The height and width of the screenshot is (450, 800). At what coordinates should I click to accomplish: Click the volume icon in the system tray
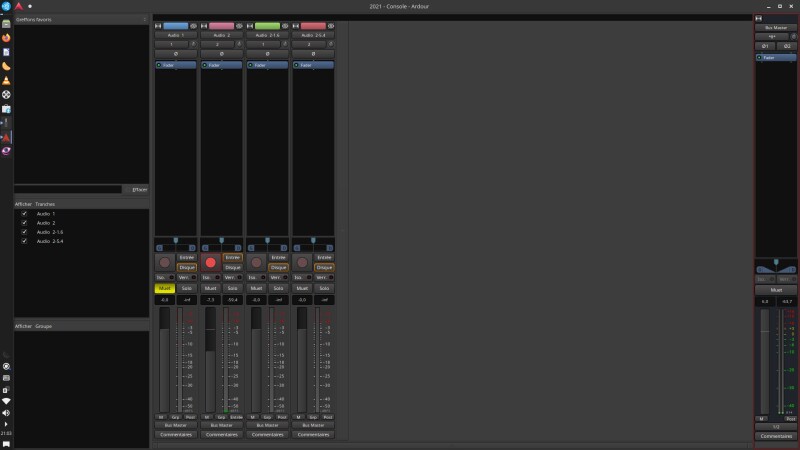pos(6,412)
